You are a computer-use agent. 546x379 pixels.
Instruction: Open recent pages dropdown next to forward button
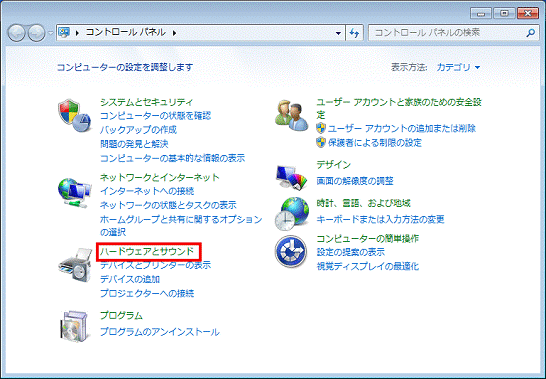pyautogui.click(x=50, y=33)
